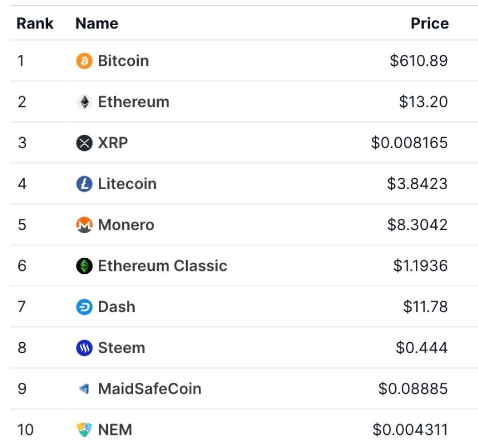This screenshot has height=448, width=478.
Task: Click the orange Bitcoin logo icon
Action: (x=84, y=61)
